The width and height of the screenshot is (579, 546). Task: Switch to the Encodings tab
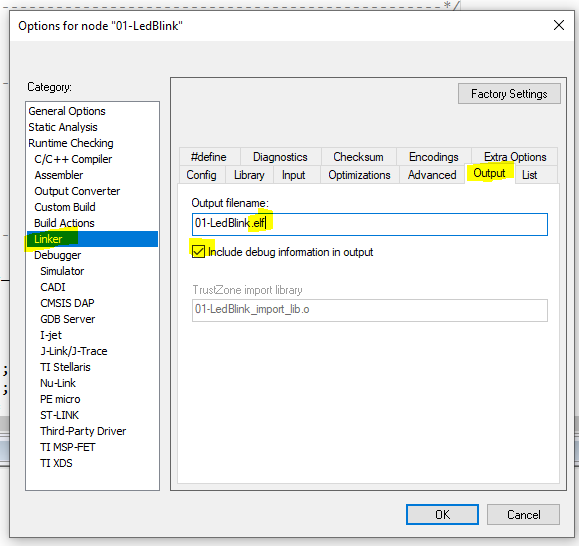click(434, 157)
